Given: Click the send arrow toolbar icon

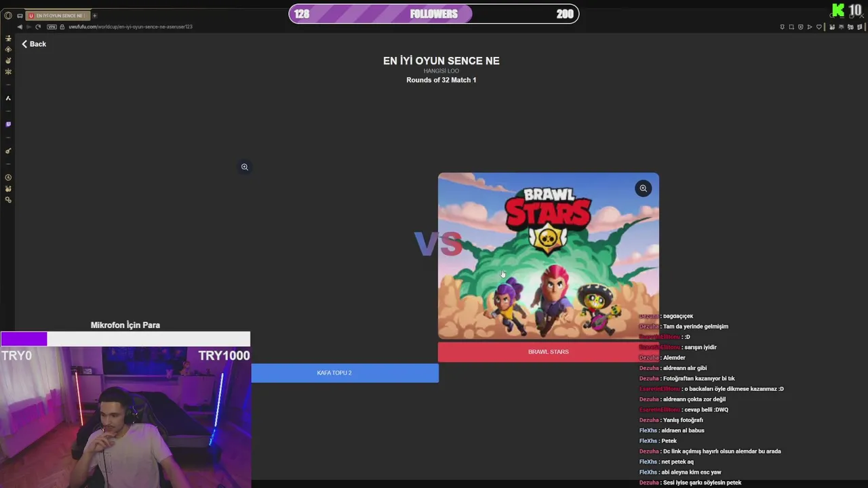Looking at the screenshot, I should pos(810,27).
